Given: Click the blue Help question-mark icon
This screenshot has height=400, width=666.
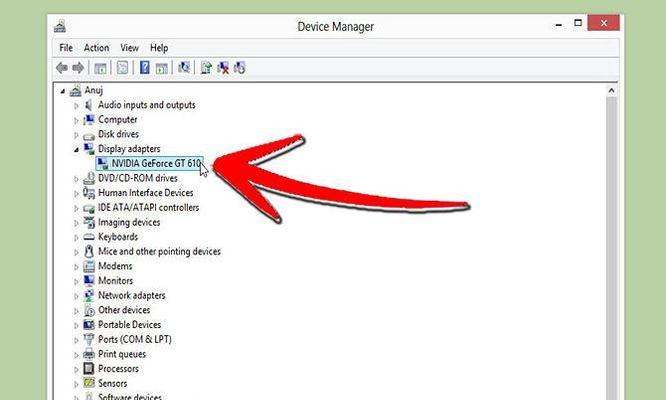Looking at the screenshot, I should (x=144, y=68).
